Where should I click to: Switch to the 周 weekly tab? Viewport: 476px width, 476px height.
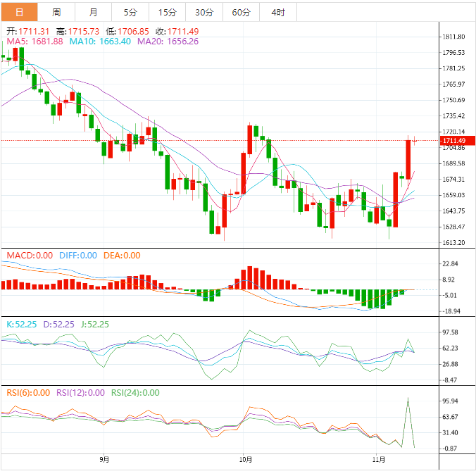tap(56, 13)
